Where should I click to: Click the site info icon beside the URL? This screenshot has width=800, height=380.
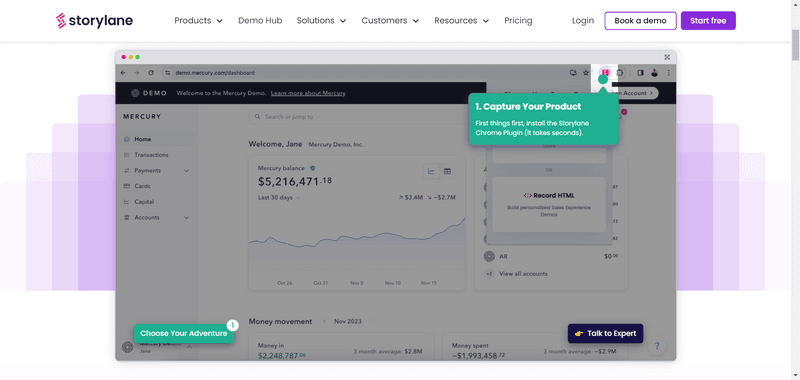click(x=167, y=73)
